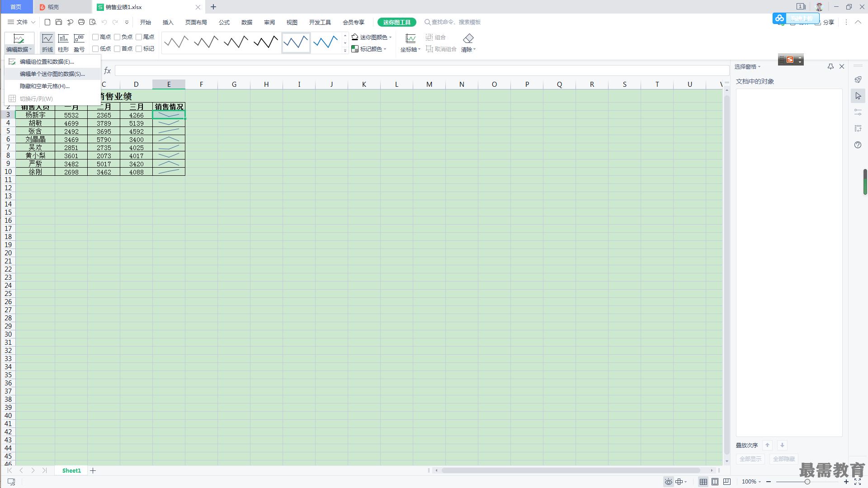This screenshot has width=868, height=488.
Task: Open the rocket icon in right sidebar
Action: (x=858, y=80)
